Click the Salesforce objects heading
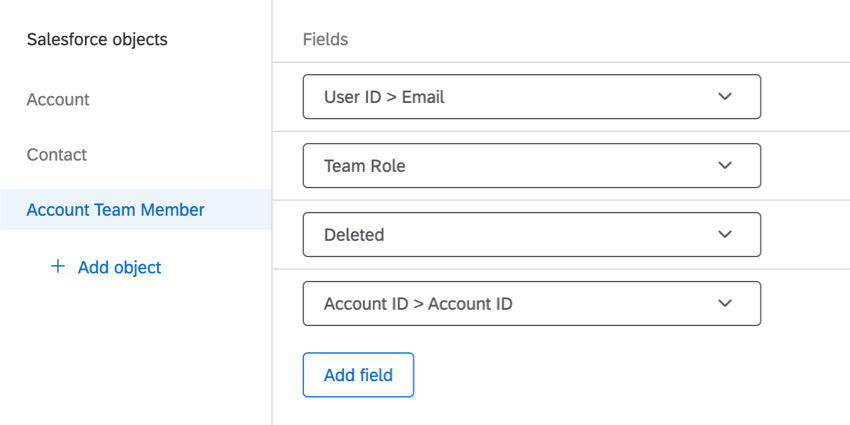The height and width of the screenshot is (425, 850). click(x=97, y=40)
